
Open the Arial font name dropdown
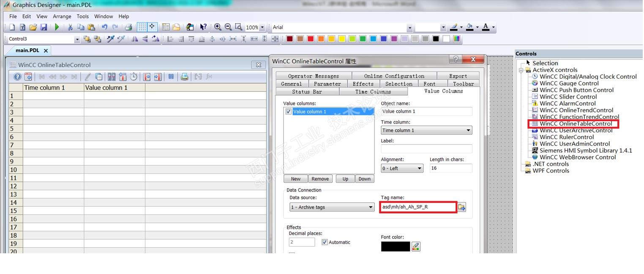tap(409, 27)
